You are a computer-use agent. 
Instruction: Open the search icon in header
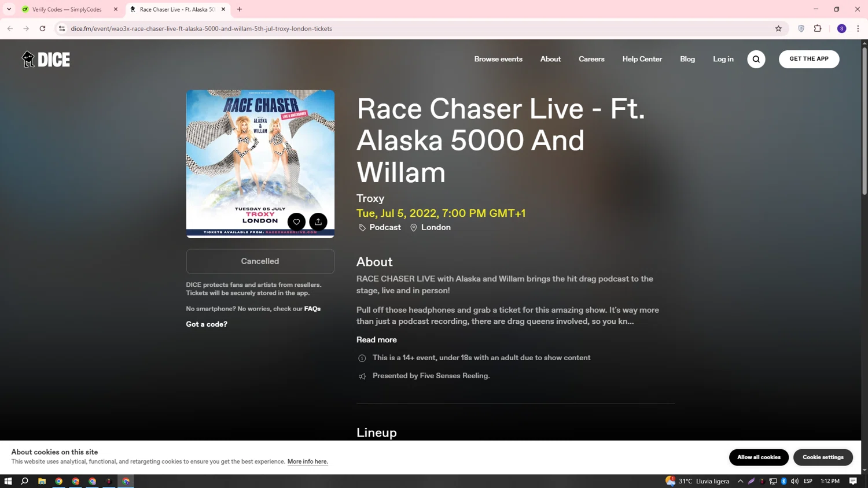(756, 59)
